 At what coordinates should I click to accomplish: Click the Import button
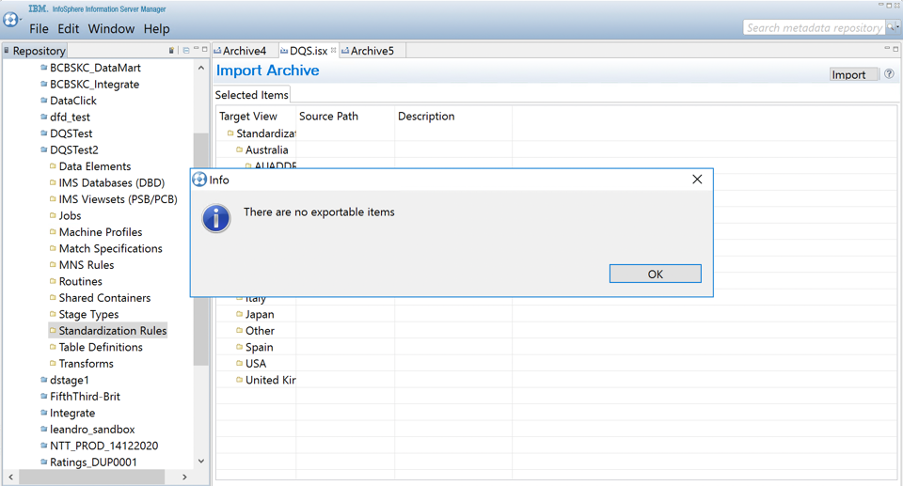[x=849, y=75]
